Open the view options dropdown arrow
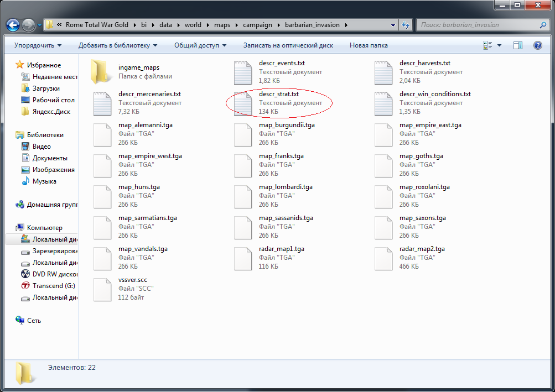The height and width of the screenshot is (392, 555). tap(500, 45)
